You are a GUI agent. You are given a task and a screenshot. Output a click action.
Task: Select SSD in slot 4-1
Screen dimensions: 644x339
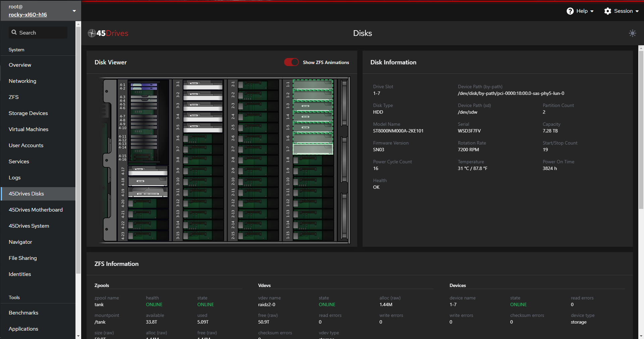(x=144, y=85)
